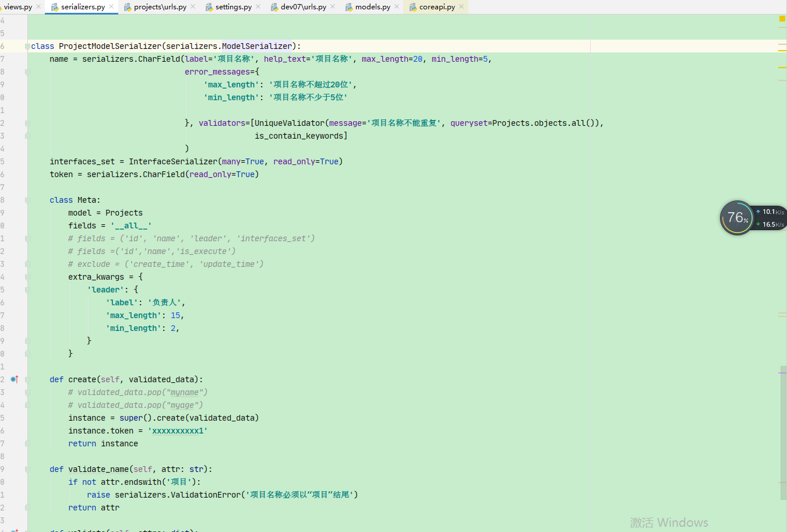The image size is (787, 532).
Task: Click '项目名称不超过20位' error message string
Action: coord(310,84)
